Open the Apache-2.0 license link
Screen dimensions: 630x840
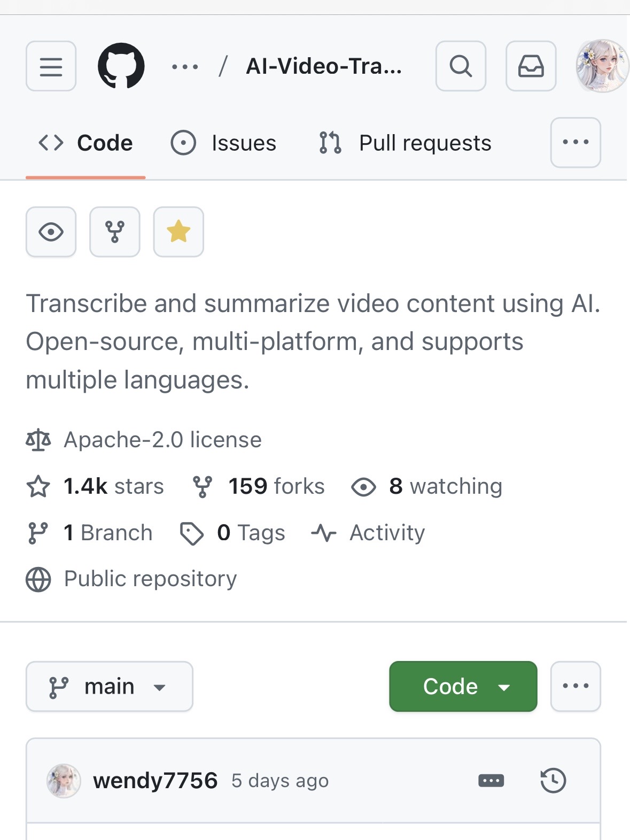[x=162, y=440]
